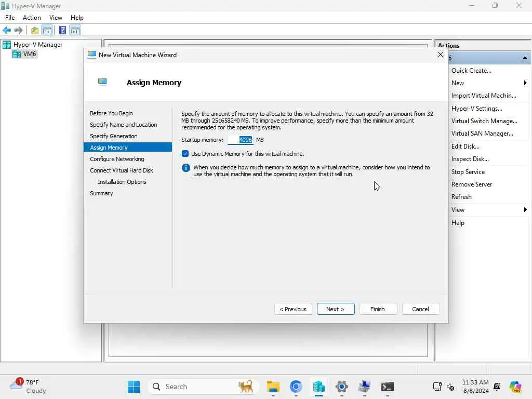This screenshot has width=532, height=399.
Task: Click the Previous button
Action: click(293, 309)
